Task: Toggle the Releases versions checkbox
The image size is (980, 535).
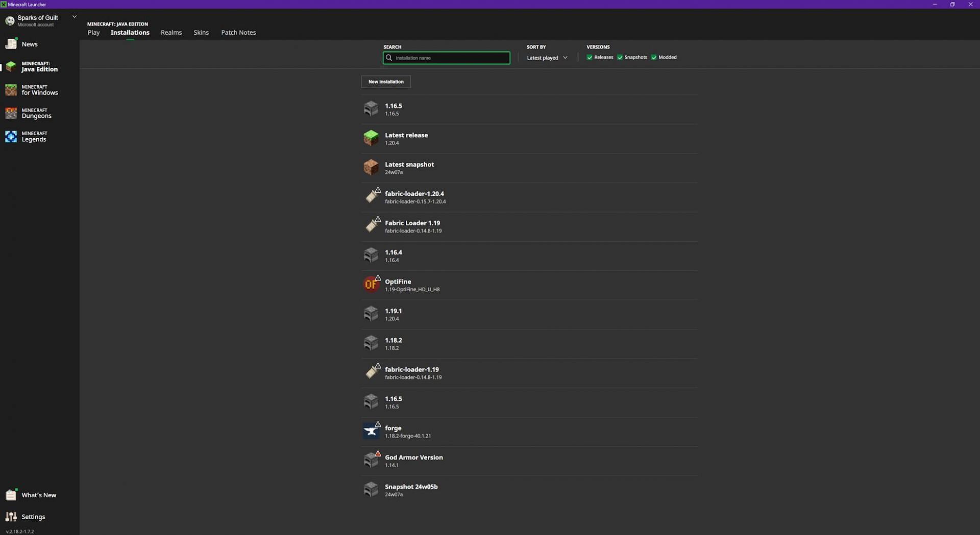Action: pyautogui.click(x=590, y=58)
